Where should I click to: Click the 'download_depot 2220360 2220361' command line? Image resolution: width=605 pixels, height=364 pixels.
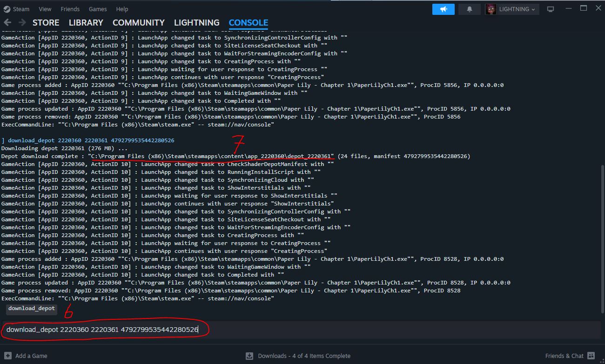88,140
